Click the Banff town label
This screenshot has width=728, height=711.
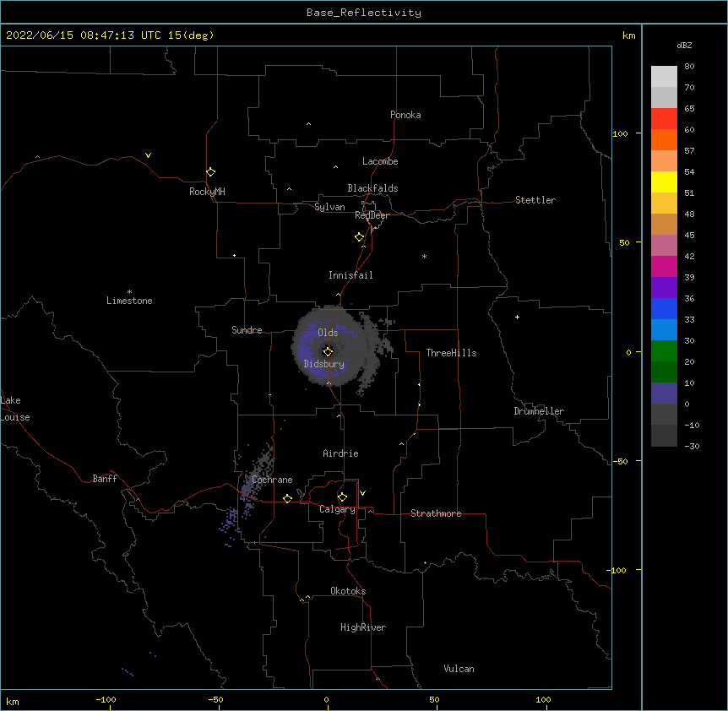[105, 479]
